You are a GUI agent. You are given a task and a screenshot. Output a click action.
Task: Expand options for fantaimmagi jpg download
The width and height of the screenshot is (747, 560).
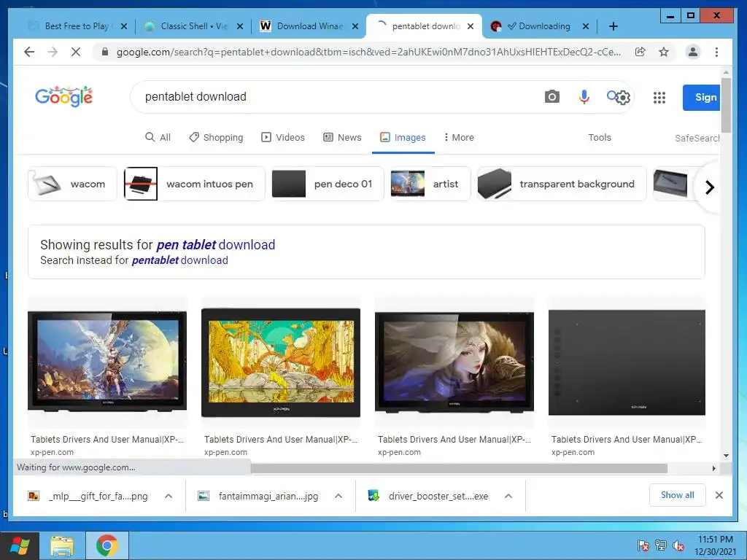(x=338, y=496)
